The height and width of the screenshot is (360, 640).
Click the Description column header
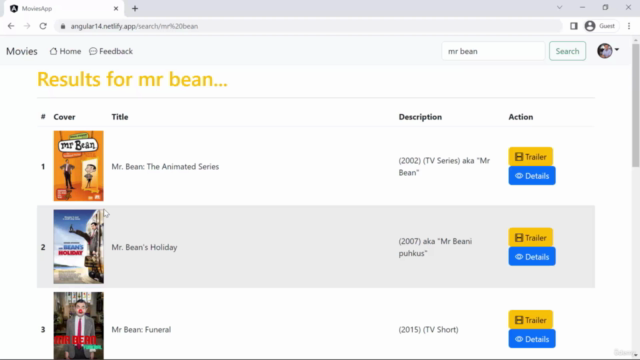(x=420, y=117)
